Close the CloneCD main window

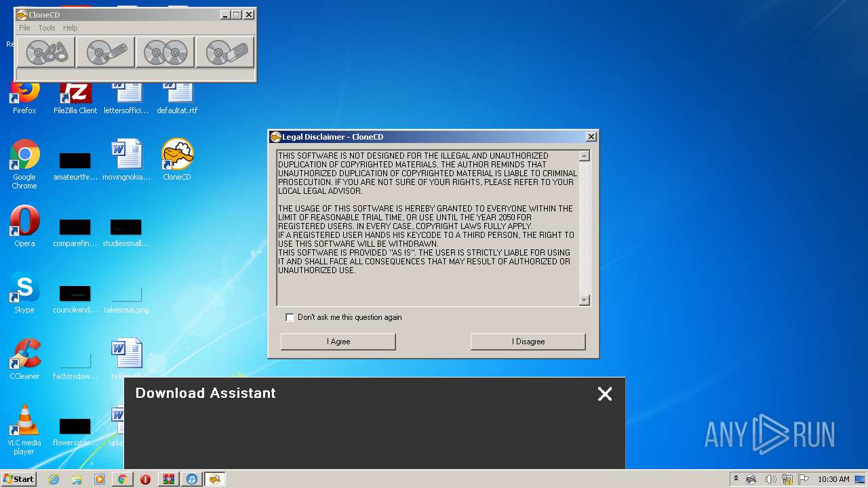[x=249, y=14]
